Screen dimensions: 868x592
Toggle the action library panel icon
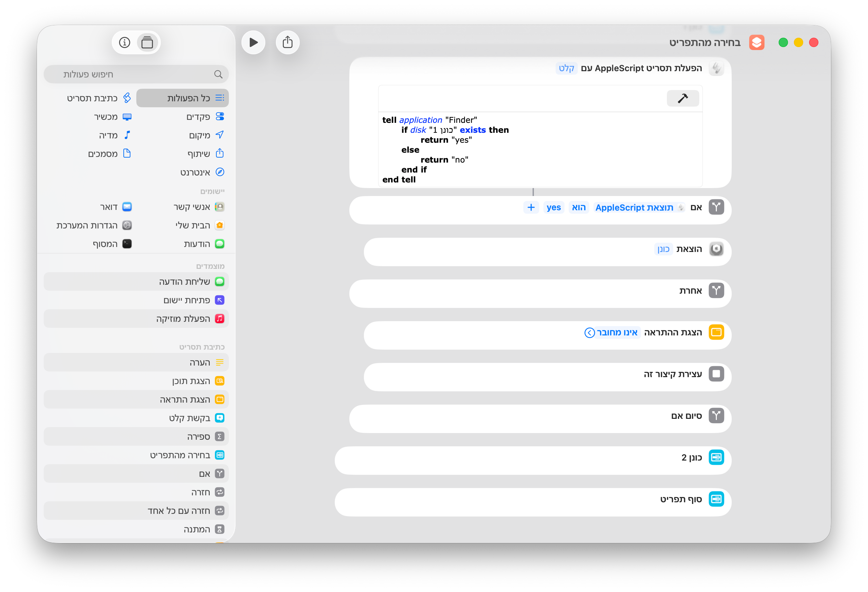[147, 43]
